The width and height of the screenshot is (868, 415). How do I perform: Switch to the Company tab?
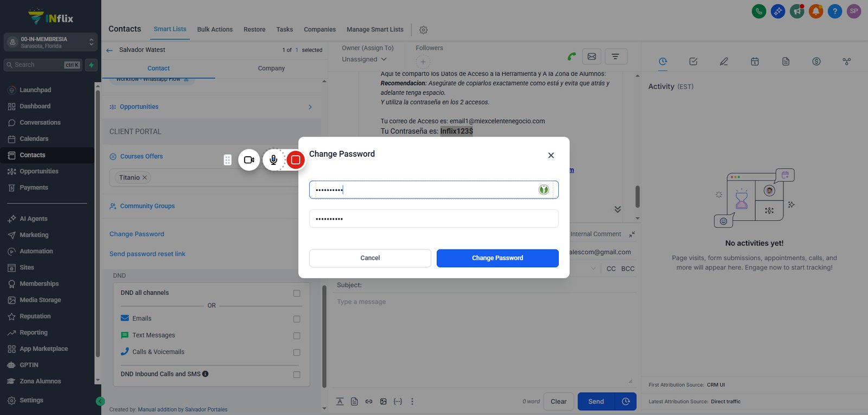[271, 68]
